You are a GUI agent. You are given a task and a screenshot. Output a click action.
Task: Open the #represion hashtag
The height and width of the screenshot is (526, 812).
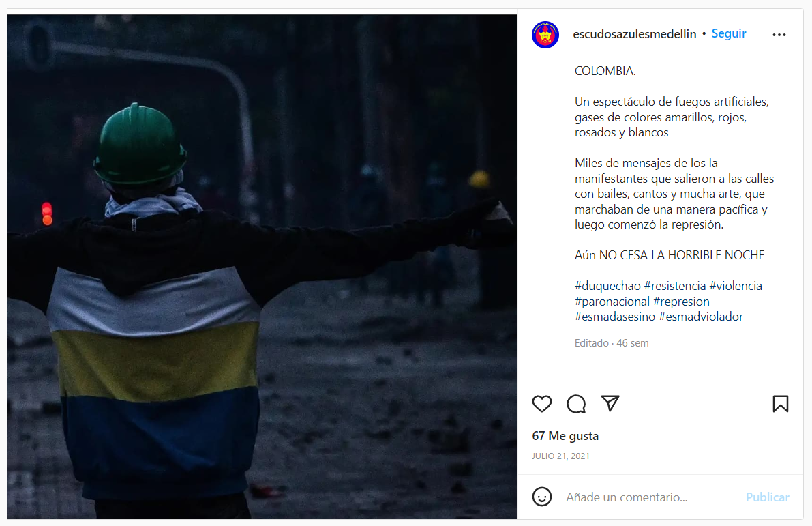[681, 302]
